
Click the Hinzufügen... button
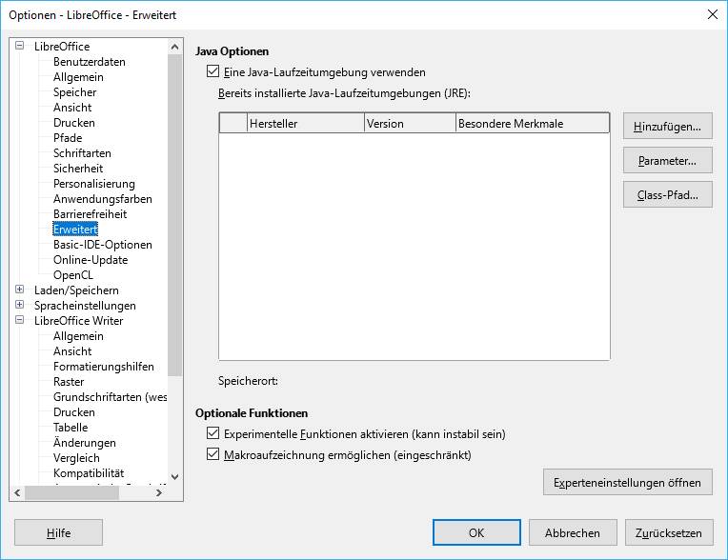tap(667, 126)
